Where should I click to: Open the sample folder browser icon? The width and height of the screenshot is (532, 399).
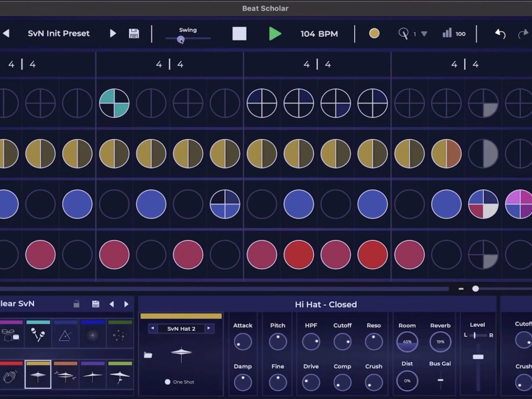coord(148,355)
